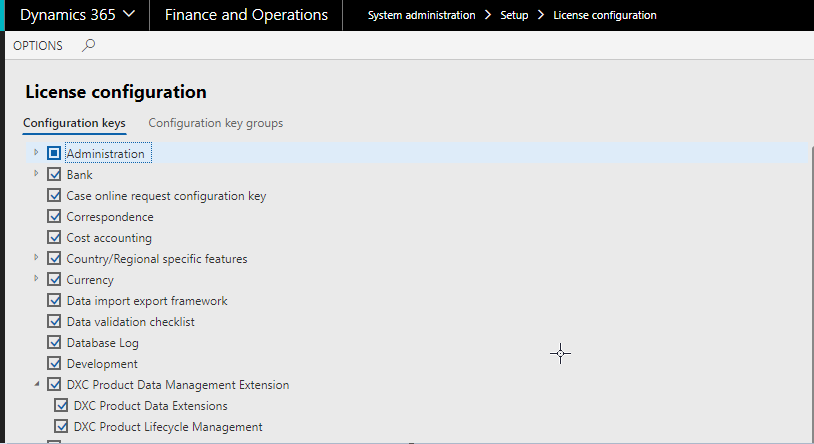The height and width of the screenshot is (444, 814).
Task: Uncheck the Bank checkbox
Action: (54, 174)
